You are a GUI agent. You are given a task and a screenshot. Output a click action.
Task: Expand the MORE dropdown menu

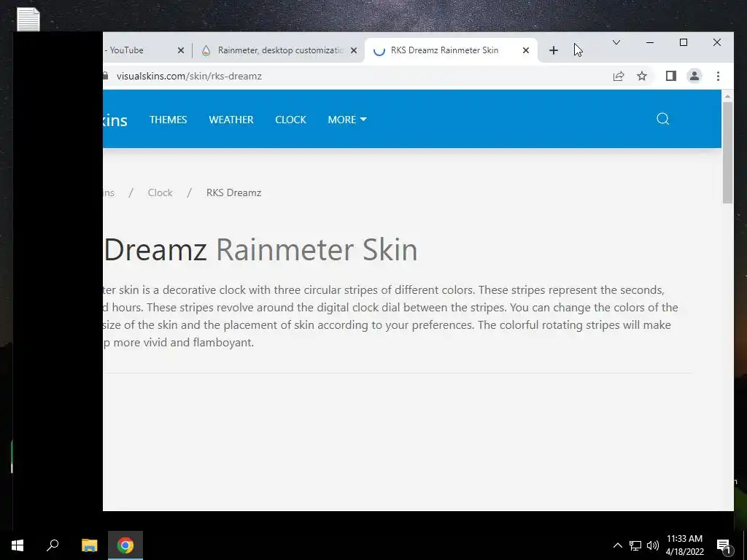pyautogui.click(x=347, y=120)
